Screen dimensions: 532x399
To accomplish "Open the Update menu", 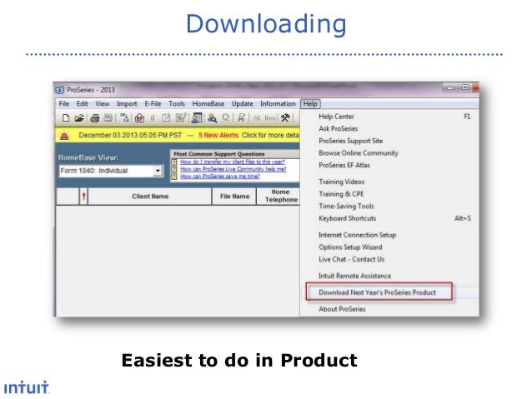I will click(x=243, y=104).
